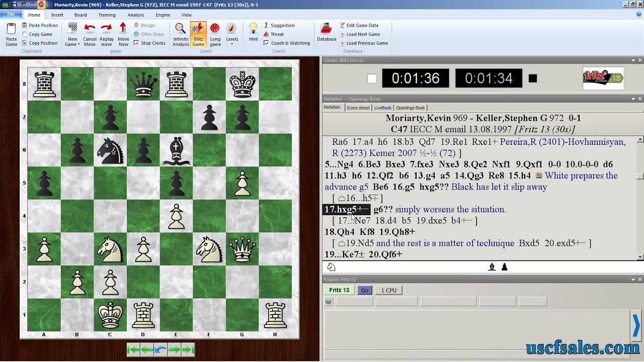Take back with Cancel Move
Screen dimensions: 644x362
[x=90, y=34]
